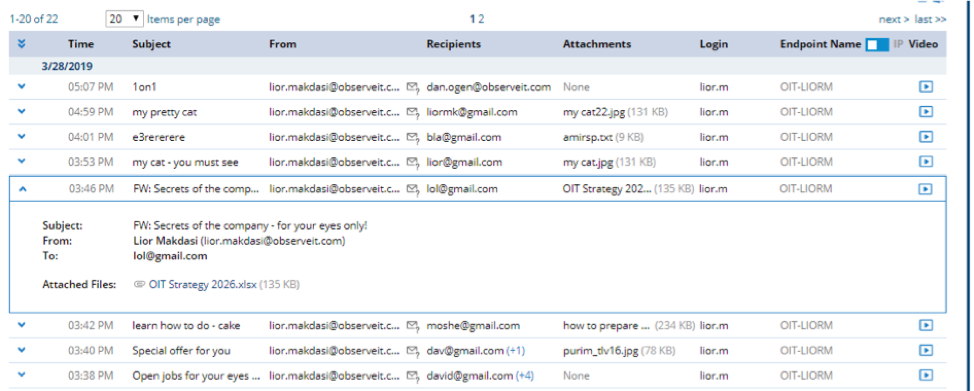Viewport: 974px width, 391px height.
Task: Sort by Subject column header
Action: coord(152,44)
